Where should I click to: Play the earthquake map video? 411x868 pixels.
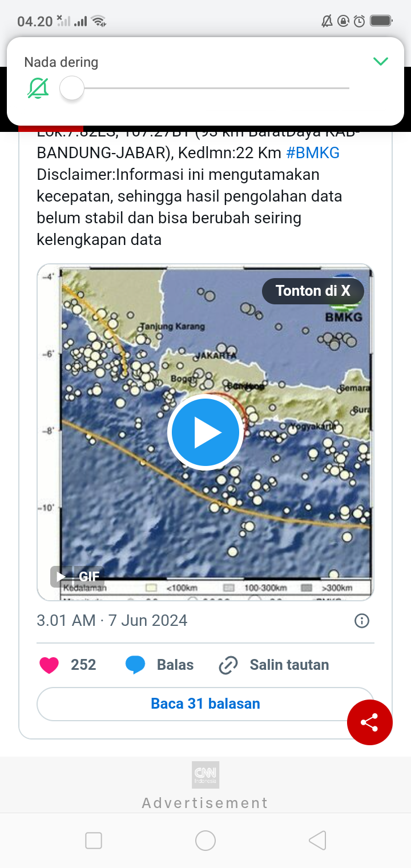coord(205,432)
